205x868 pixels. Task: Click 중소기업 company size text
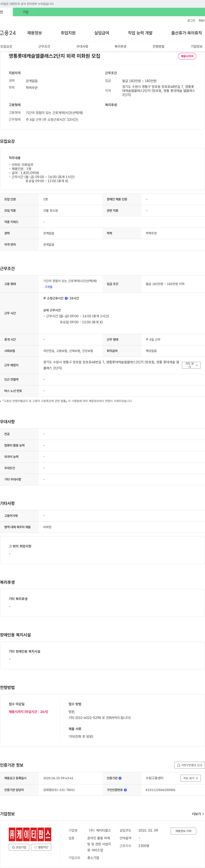click(93, 858)
